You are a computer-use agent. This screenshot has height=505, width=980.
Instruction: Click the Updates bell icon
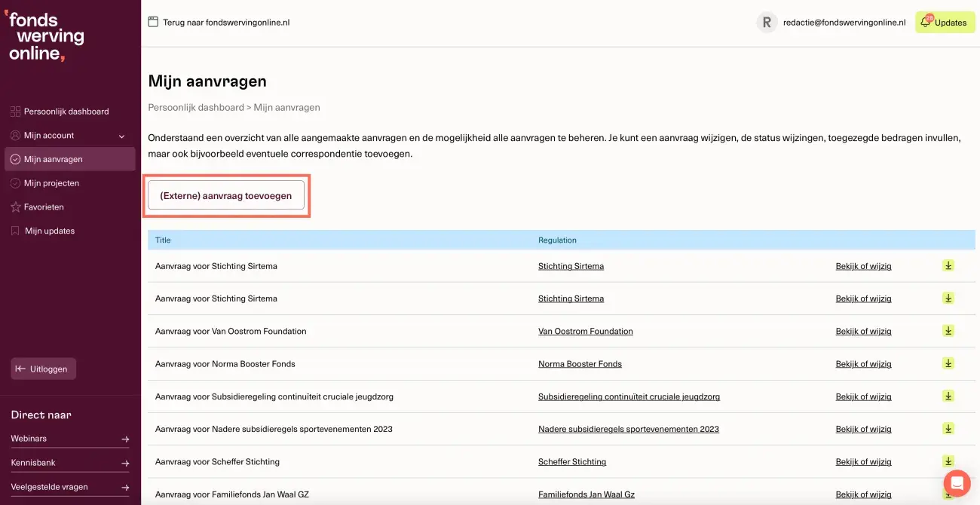(x=926, y=22)
